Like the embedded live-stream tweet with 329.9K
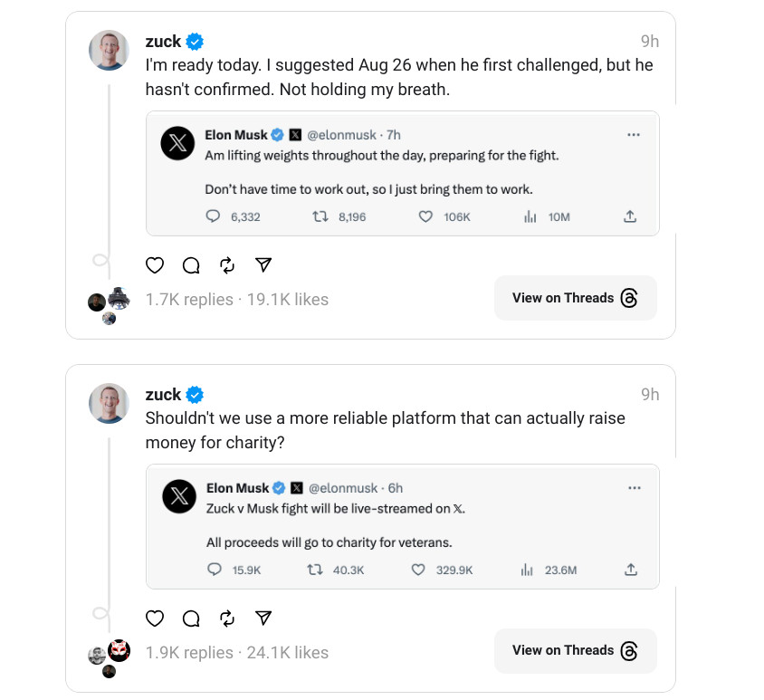Image resolution: width=764 pixels, height=700 pixels. point(419,570)
